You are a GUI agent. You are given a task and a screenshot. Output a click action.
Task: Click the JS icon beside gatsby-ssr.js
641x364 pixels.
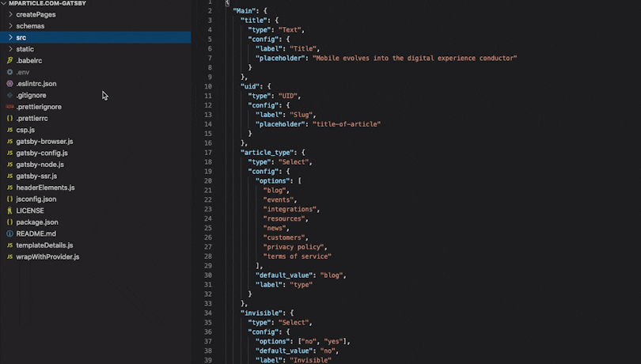[9, 176]
